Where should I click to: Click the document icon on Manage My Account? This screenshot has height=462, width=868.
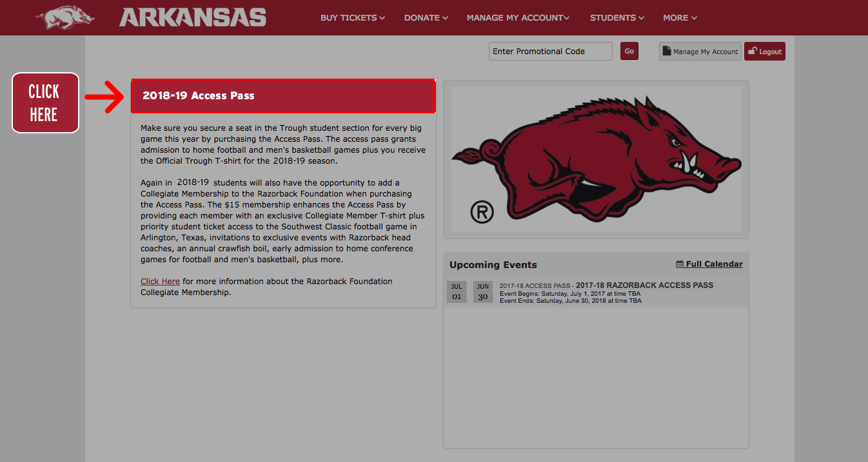667,52
